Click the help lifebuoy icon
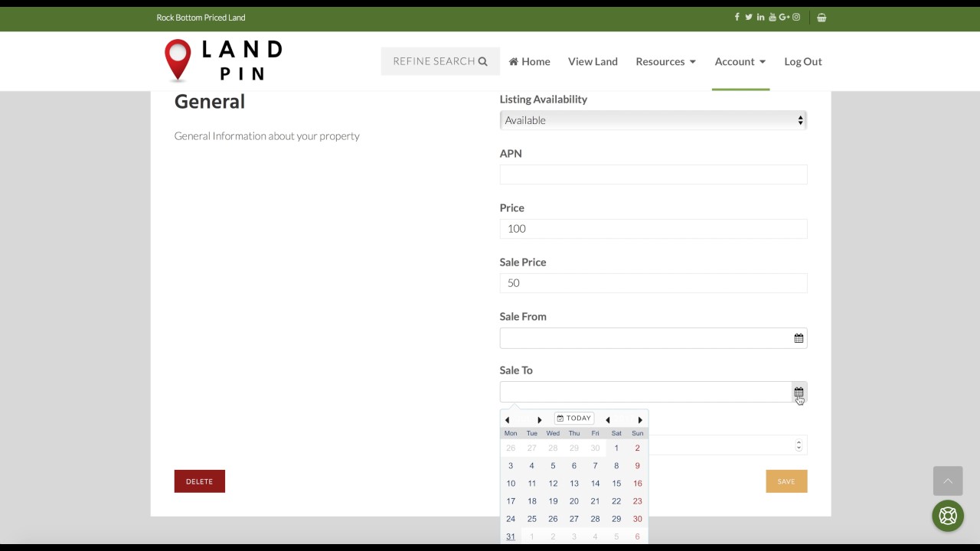Viewport: 980px width, 551px height. click(x=948, y=516)
